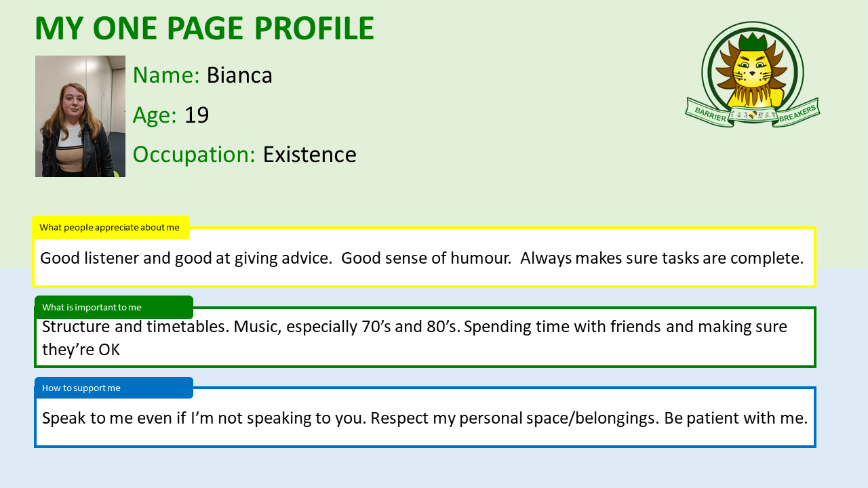868x488 pixels.
Task: Click the blue 'How to support me' label
Action: point(114,388)
